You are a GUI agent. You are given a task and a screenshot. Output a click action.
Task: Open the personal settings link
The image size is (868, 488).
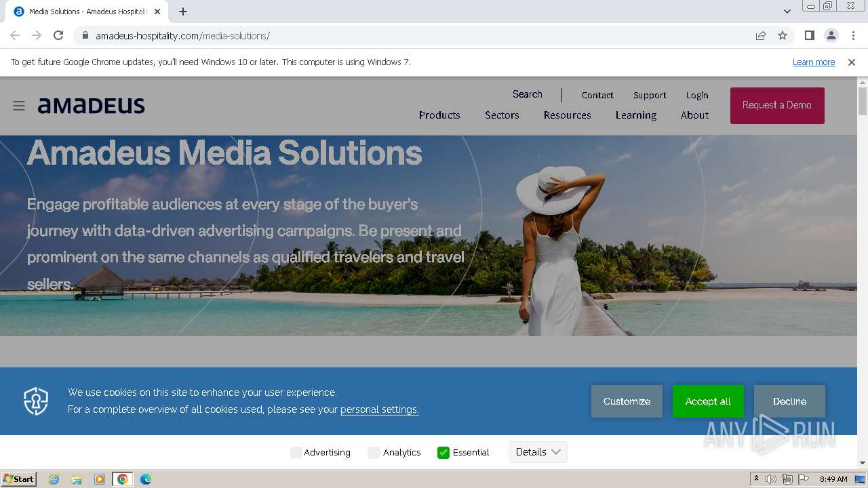(380, 409)
